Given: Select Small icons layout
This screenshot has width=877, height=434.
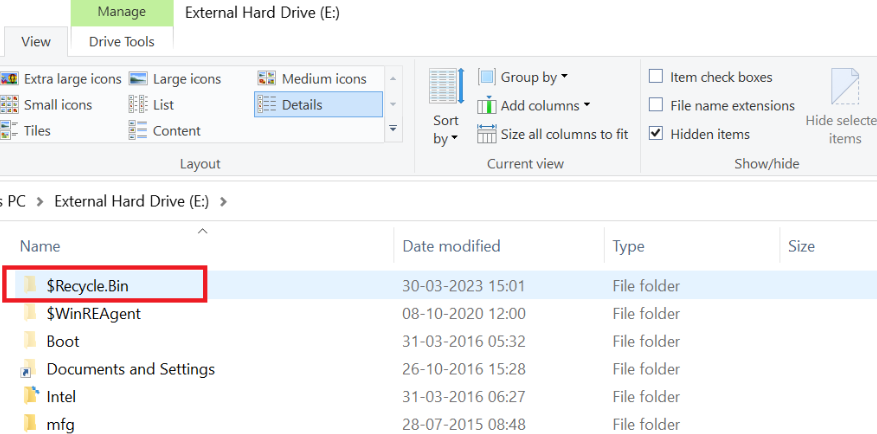Looking at the screenshot, I should click(x=46, y=105).
